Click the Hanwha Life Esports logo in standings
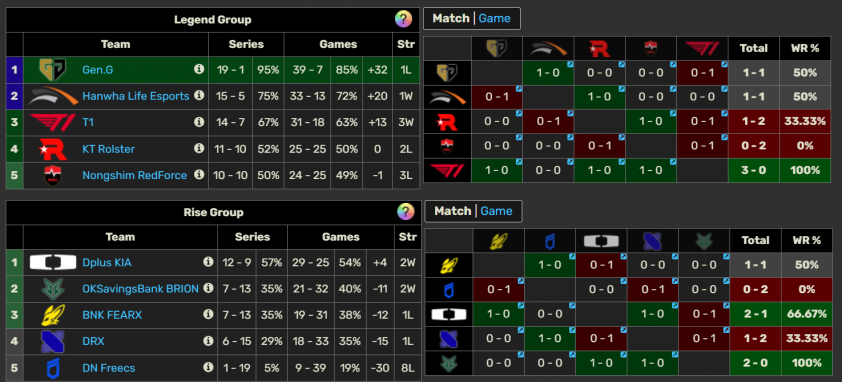Image resolution: width=842 pixels, height=382 pixels. coord(53,96)
